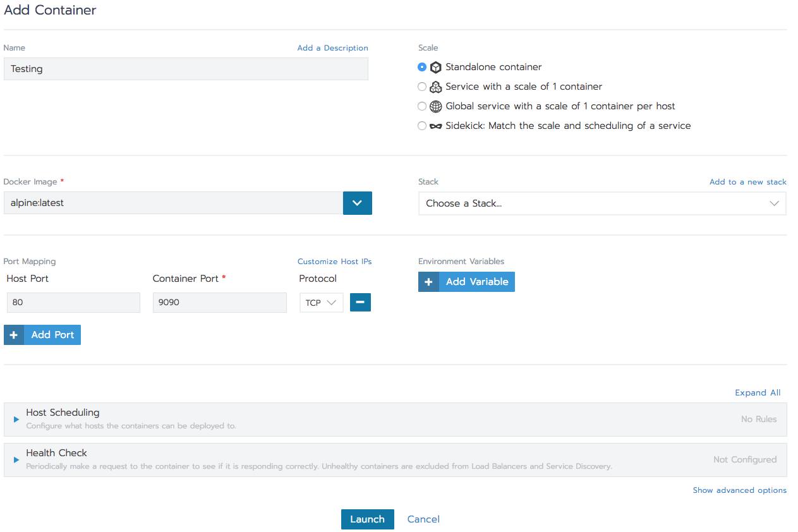Viewport: 798px width, 532px height.
Task: Open the Choose a Stack dropdown
Action: (x=602, y=203)
